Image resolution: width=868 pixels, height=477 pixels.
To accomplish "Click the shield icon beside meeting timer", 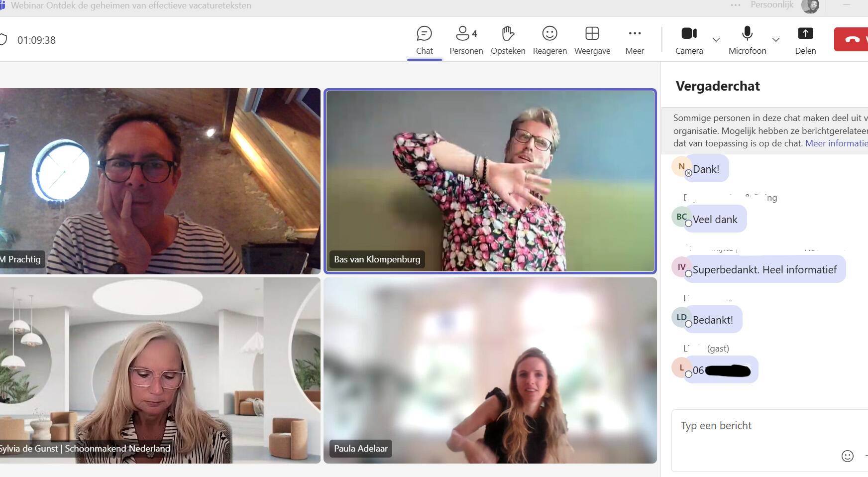I will (x=3, y=40).
